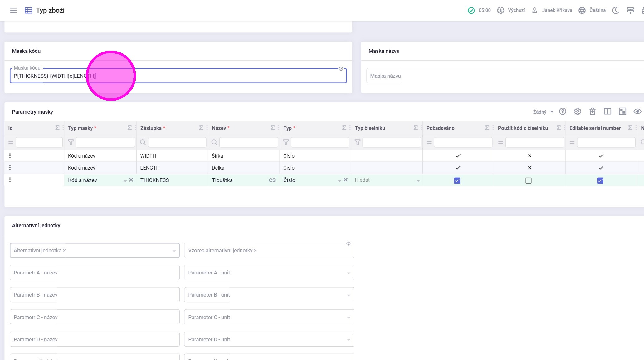Open the hamburger main menu
The height and width of the screenshot is (360, 644).
(x=13, y=10)
